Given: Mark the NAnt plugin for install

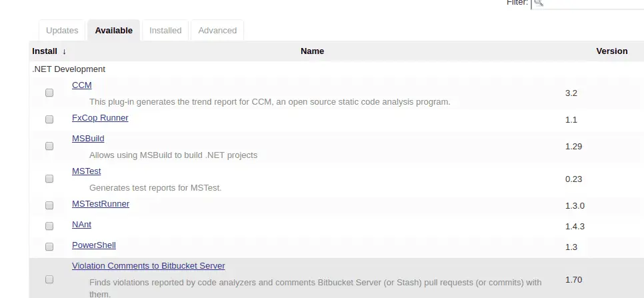Looking at the screenshot, I should click(49, 226).
